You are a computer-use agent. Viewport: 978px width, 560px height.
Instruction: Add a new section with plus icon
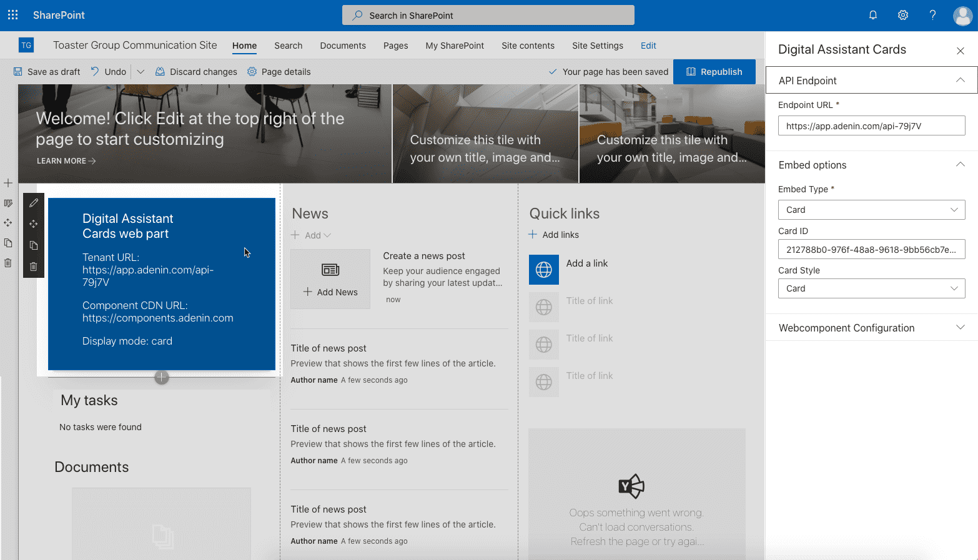click(x=8, y=183)
